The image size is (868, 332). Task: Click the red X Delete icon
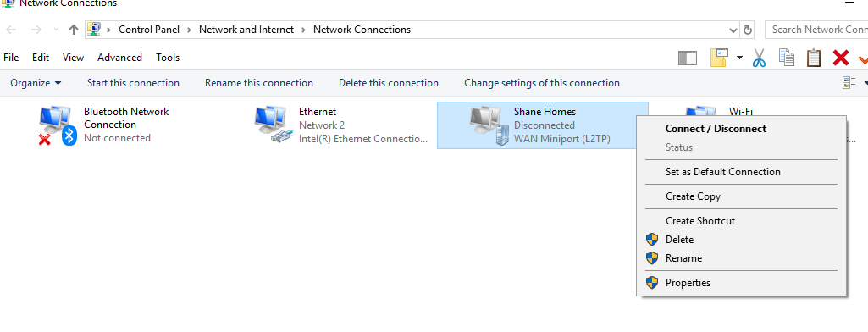[840, 58]
